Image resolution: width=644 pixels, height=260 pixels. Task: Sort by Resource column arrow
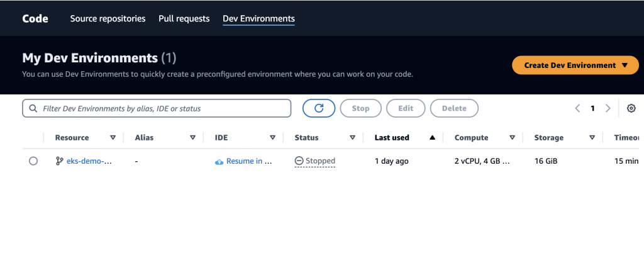point(113,138)
